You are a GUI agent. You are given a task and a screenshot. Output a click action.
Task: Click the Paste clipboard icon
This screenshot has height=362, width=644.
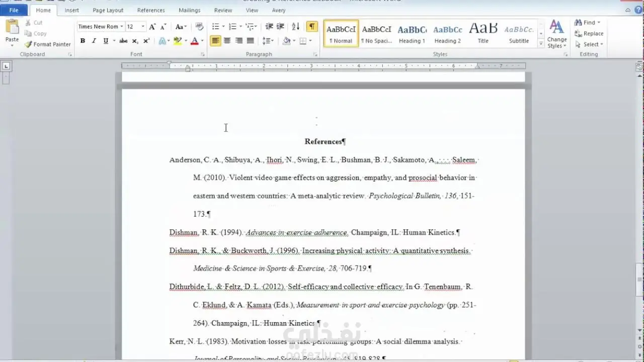(x=12, y=27)
